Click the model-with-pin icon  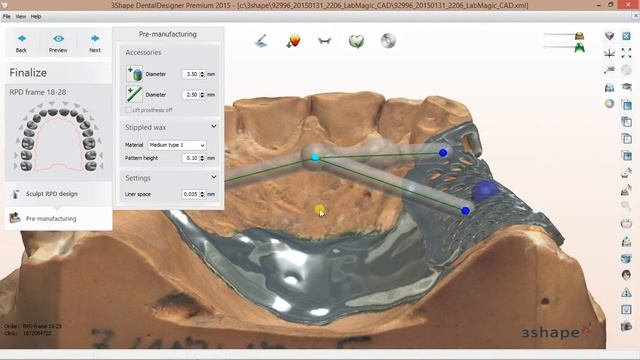click(x=626, y=241)
